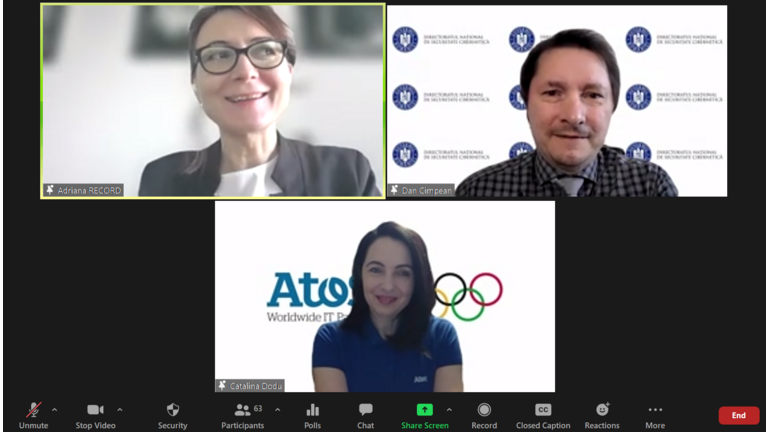Expand audio options arrow beside Unmute
This screenshot has width=768, height=432.
pos(54,409)
